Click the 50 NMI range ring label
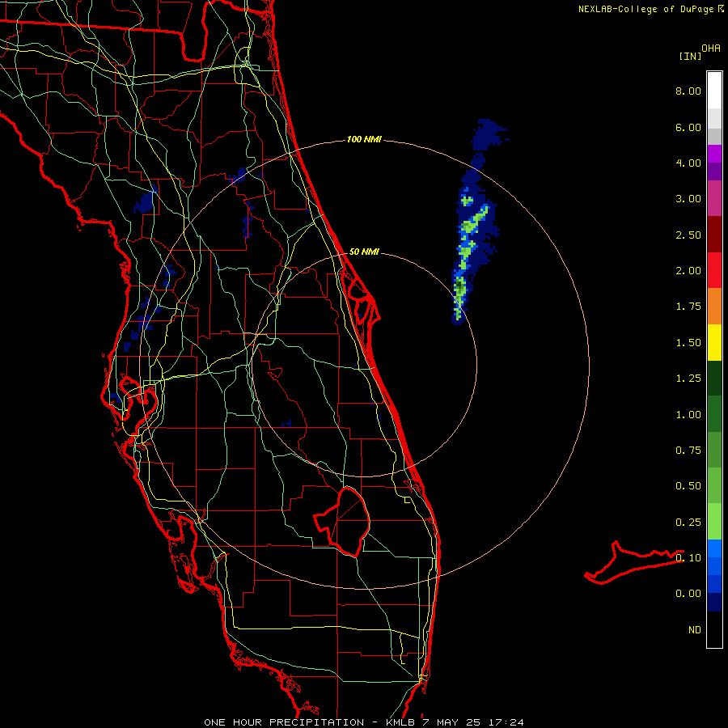728x728 pixels. 364,252
